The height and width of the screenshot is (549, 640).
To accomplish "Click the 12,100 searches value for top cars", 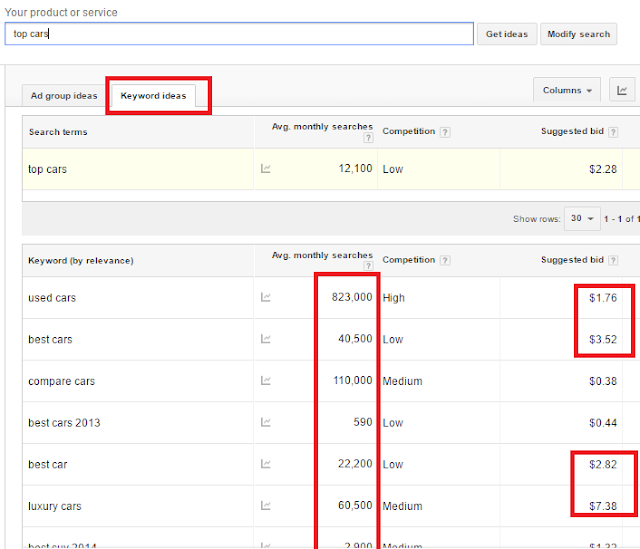I will 355,169.
